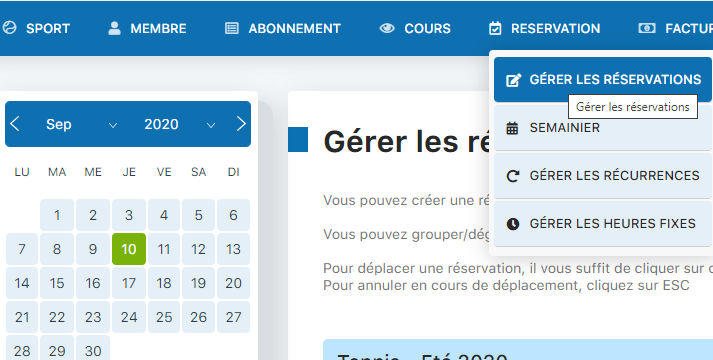
Task: Click the clock icon for heures fixes
Action: click(x=513, y=224)
